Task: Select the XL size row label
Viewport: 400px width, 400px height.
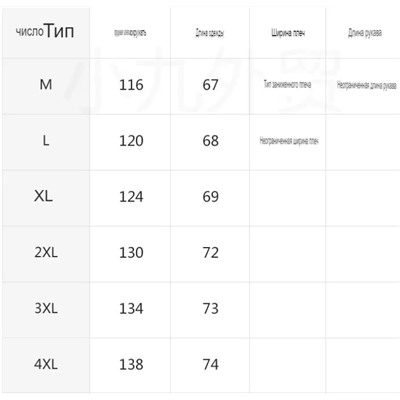Action: coord(43,196)
